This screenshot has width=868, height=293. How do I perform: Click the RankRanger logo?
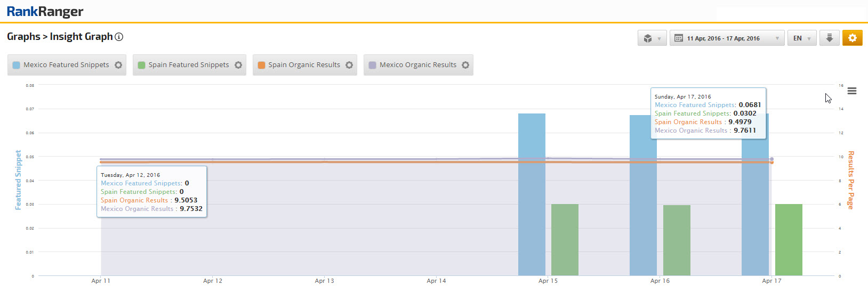point(45,11)
